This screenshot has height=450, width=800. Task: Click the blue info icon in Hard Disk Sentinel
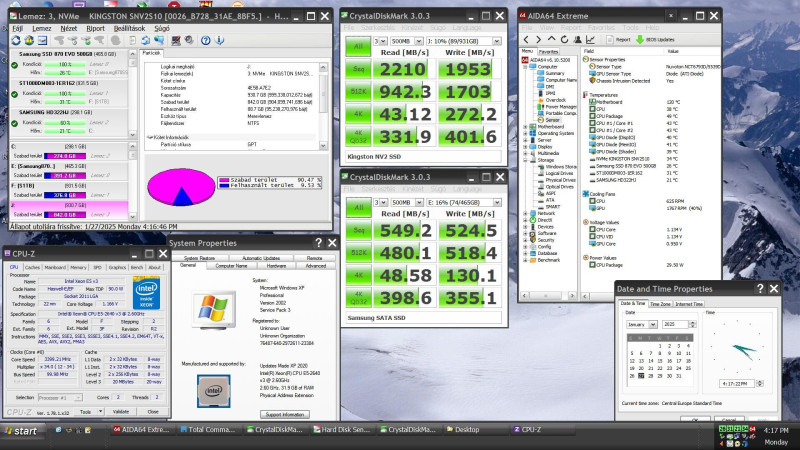pyautogui.click(x=219, y=40)
